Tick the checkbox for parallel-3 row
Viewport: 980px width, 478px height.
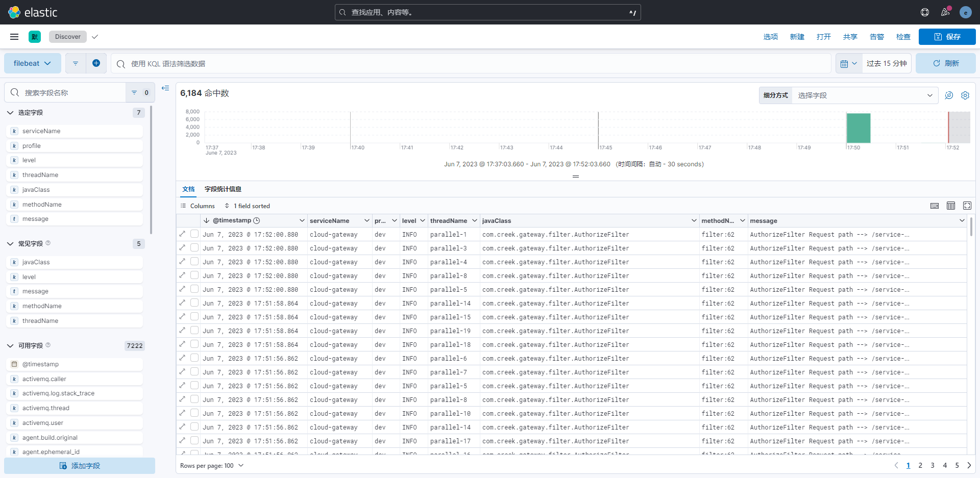pyautogui.click(x=194, y=247)
